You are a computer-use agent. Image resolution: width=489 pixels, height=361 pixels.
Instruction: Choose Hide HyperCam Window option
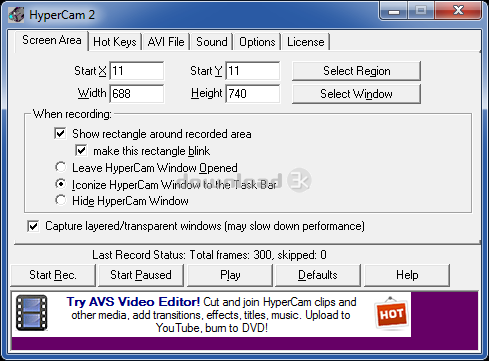(61, 200)
